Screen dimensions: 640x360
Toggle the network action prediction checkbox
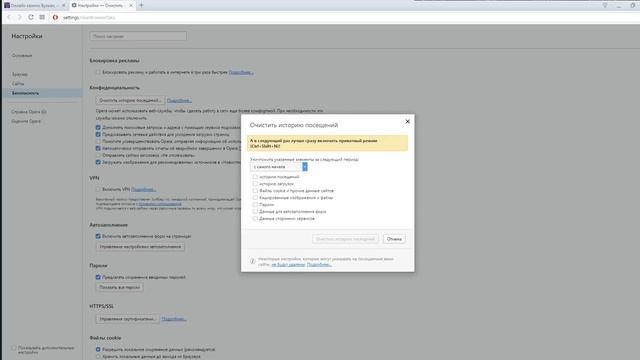click(98, 134)
